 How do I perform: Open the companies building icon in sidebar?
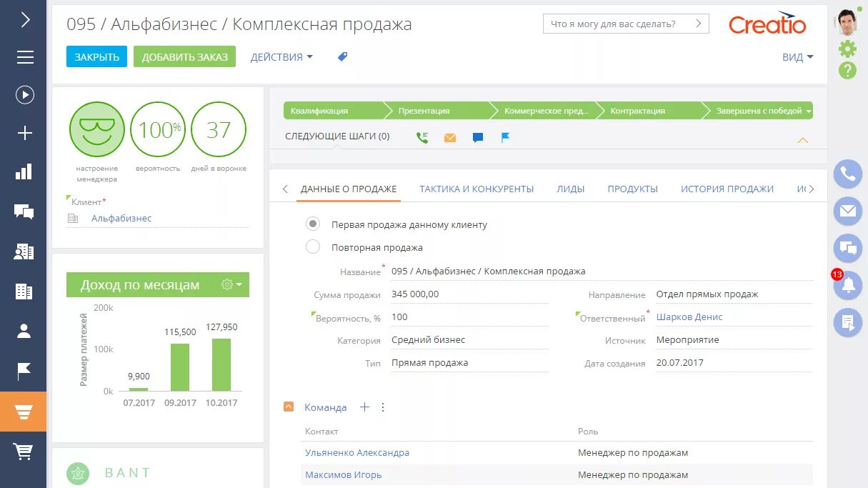[x=24, y=292]
